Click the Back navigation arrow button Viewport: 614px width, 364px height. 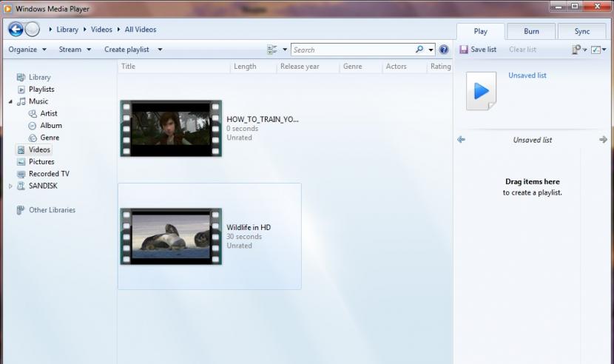click(16, 30)
